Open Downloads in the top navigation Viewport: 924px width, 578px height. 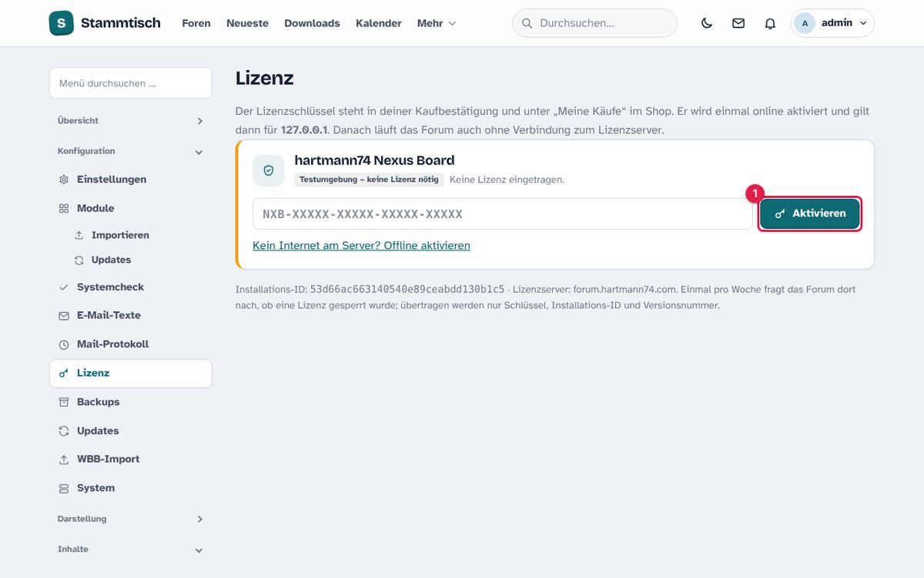(312, 23)
